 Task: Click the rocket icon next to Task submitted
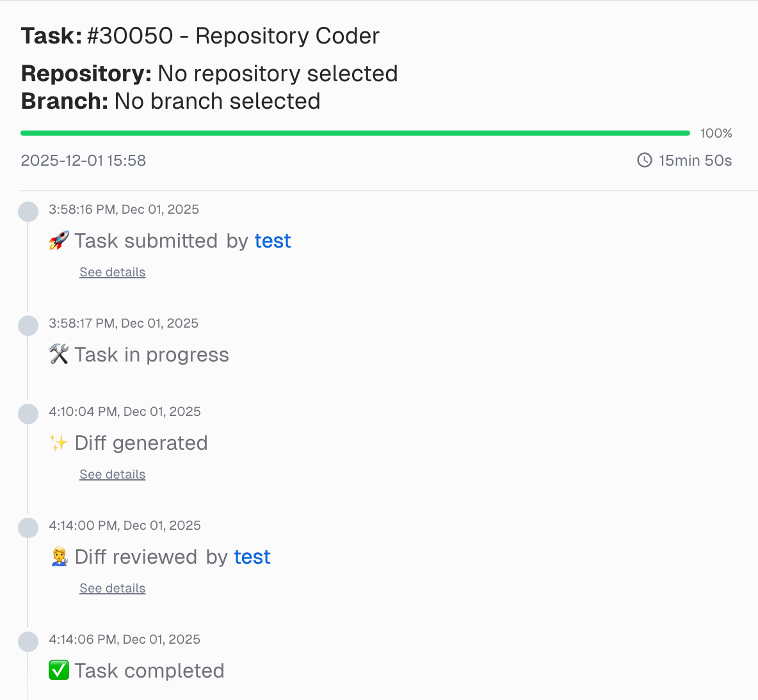point(58,240)
